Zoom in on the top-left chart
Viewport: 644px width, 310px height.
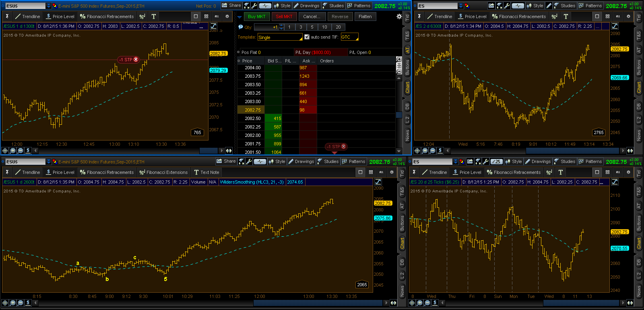13,151
